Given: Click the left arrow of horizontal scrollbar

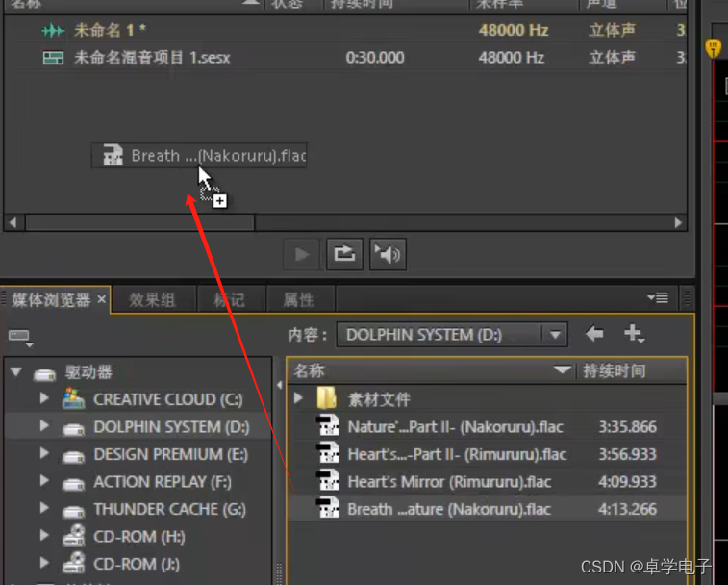Looking at the screenshot, I should pyautogui.click(x=13, y=222).
